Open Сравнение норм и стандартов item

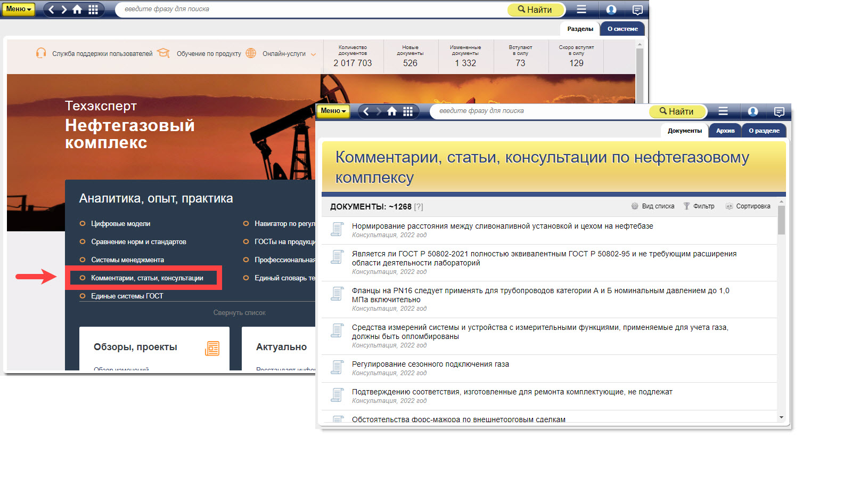coord(138,242)
